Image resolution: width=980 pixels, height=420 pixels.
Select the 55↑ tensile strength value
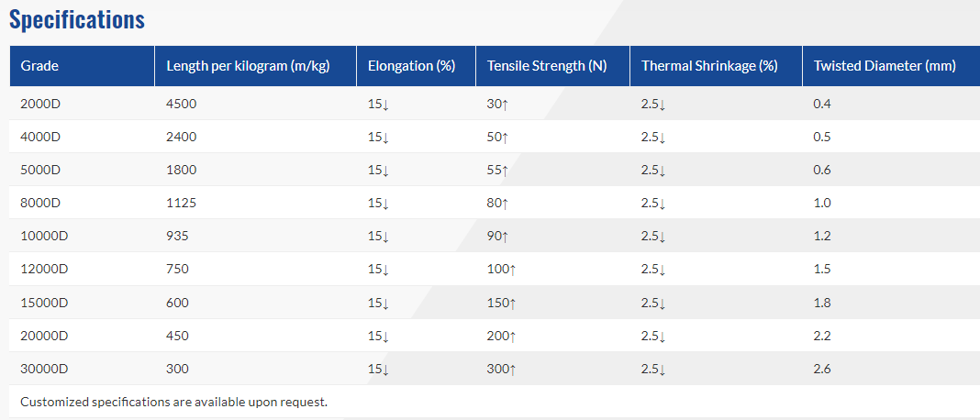pyautogui.click(x=497, y=170)
